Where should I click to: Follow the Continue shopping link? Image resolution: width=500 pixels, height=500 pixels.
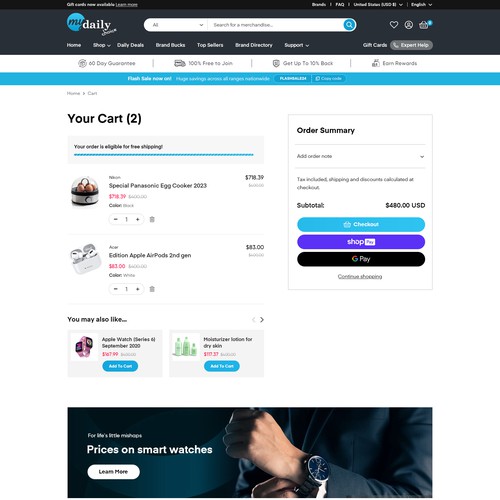[x=360, y=277]
